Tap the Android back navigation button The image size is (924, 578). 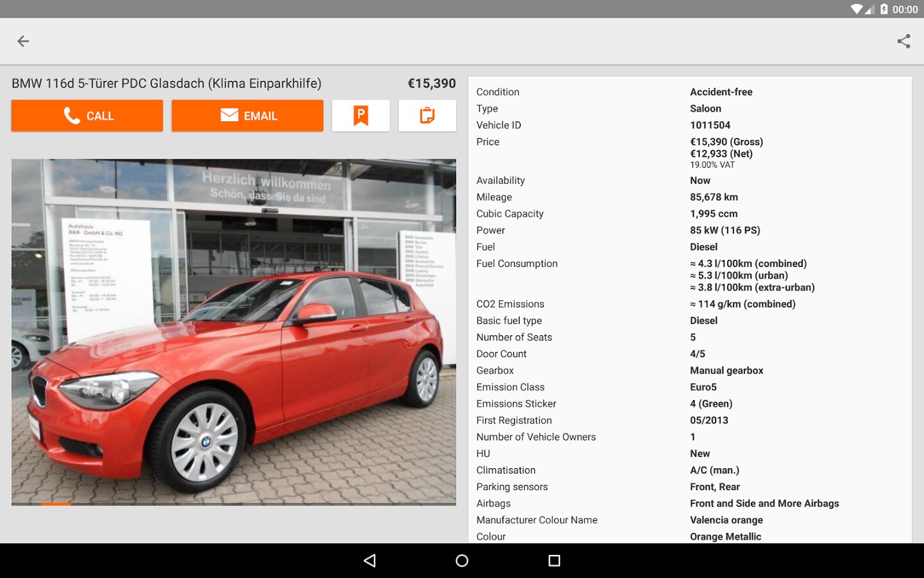tap(370, 561)
